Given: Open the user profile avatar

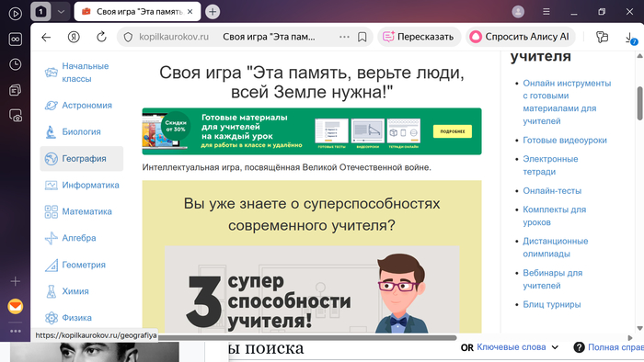Looking at the screenshot, I should point(518,11).
